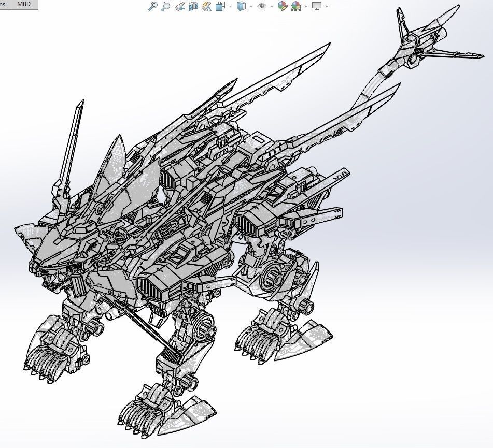Click the Edit Appearance icon
Viewport: 493px width, 448px height.
pyautogui.click(x=283, y=6)
